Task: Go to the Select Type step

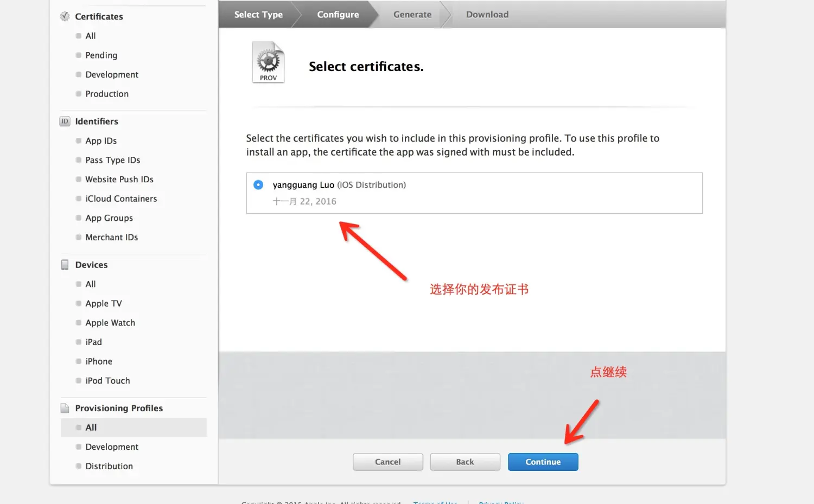Action: 258,15
